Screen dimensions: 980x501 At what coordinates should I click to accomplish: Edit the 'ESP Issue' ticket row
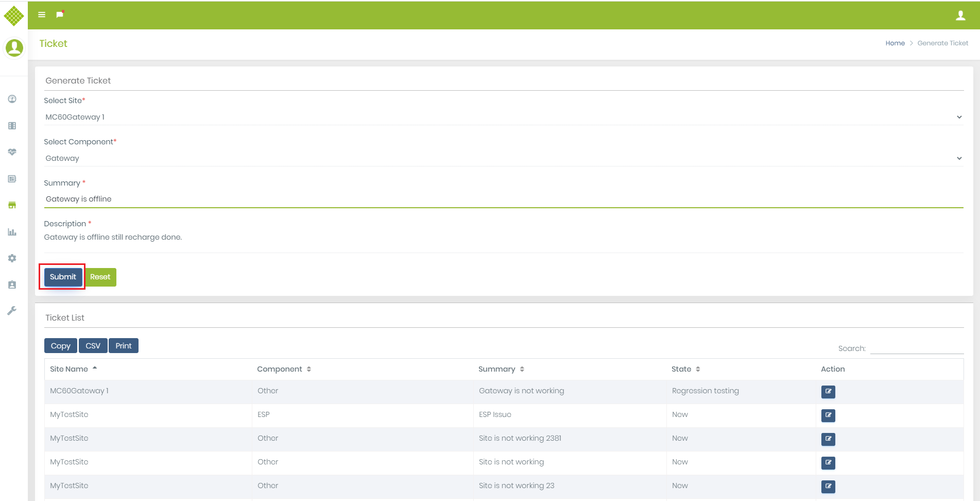tap(828, 415)
